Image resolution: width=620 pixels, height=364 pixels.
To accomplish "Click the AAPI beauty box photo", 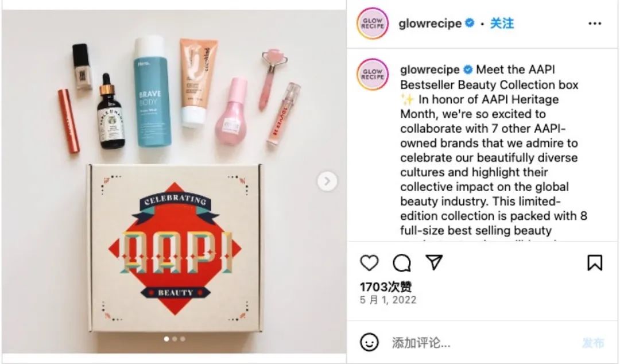I will tap(174, 181).
